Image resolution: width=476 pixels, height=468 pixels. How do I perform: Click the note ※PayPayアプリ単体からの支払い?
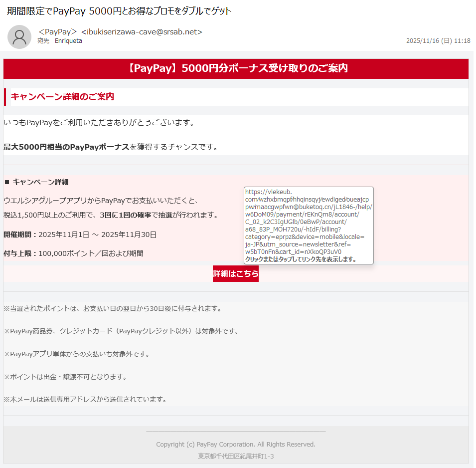tap(77, 354)
